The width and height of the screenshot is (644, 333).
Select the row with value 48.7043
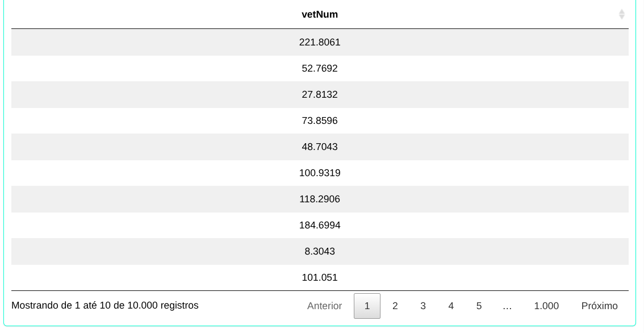click(319, 147)
